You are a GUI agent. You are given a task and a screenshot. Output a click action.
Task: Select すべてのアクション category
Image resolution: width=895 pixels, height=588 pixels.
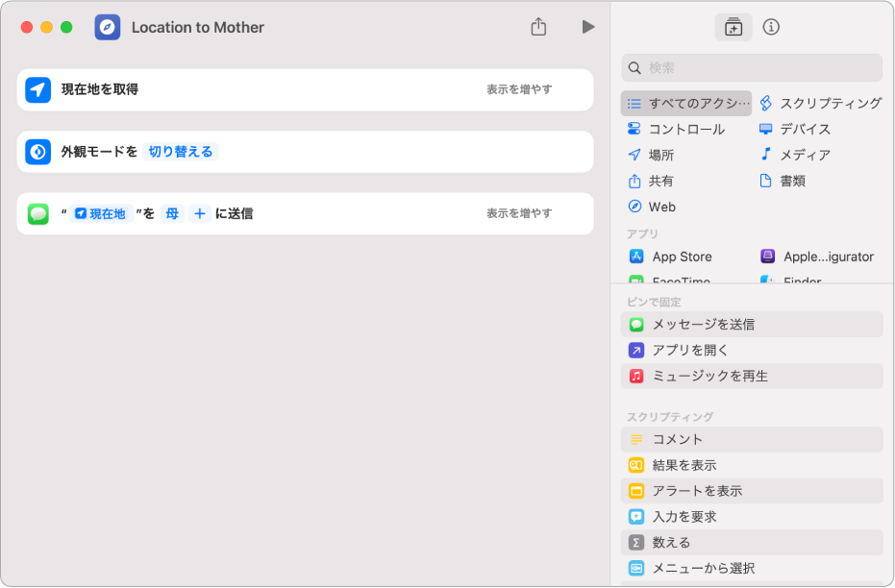[686, 103]
